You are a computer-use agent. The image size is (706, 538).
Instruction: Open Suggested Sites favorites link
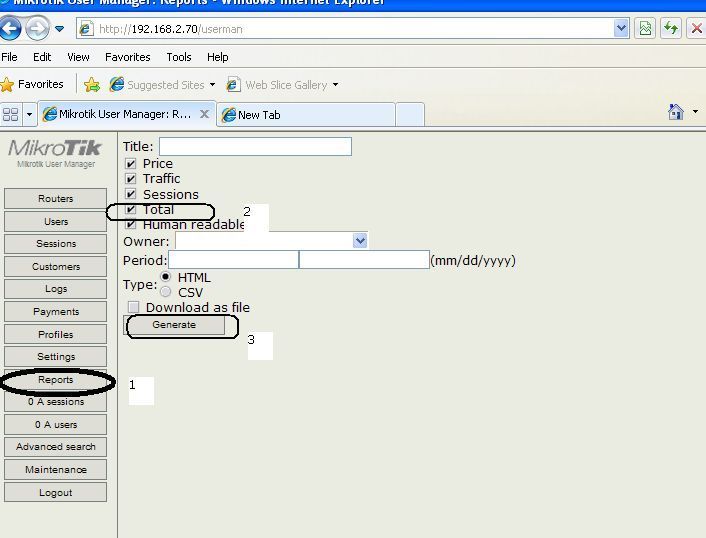click(157, 85)
